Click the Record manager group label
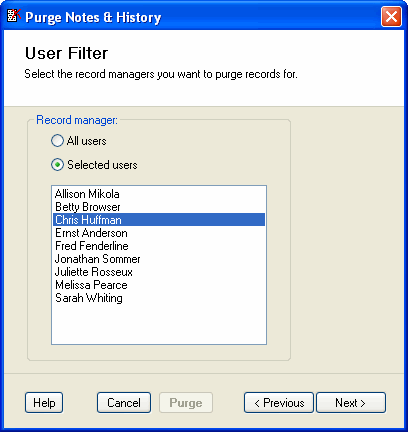The width and height of the screenshot is (408, 432). tap(77, 120)
